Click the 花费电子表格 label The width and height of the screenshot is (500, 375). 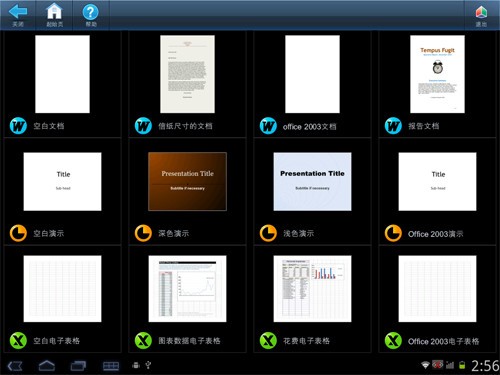[307, 341]
